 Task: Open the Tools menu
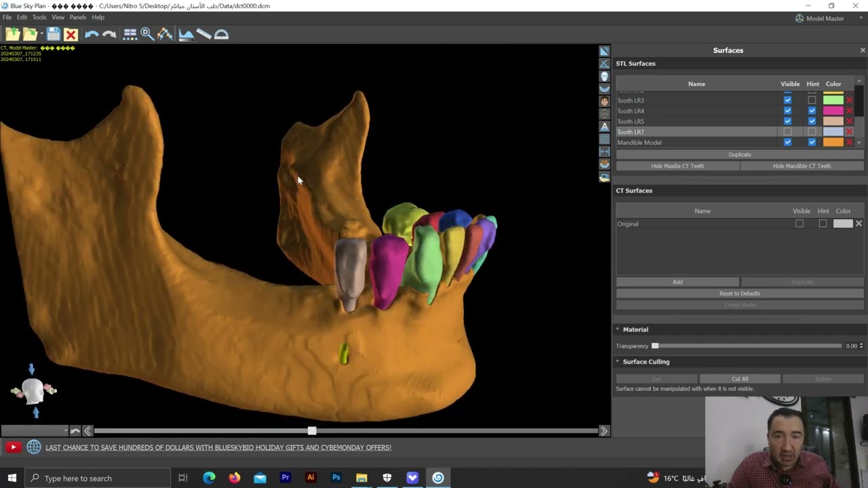[x=39, y=17]
